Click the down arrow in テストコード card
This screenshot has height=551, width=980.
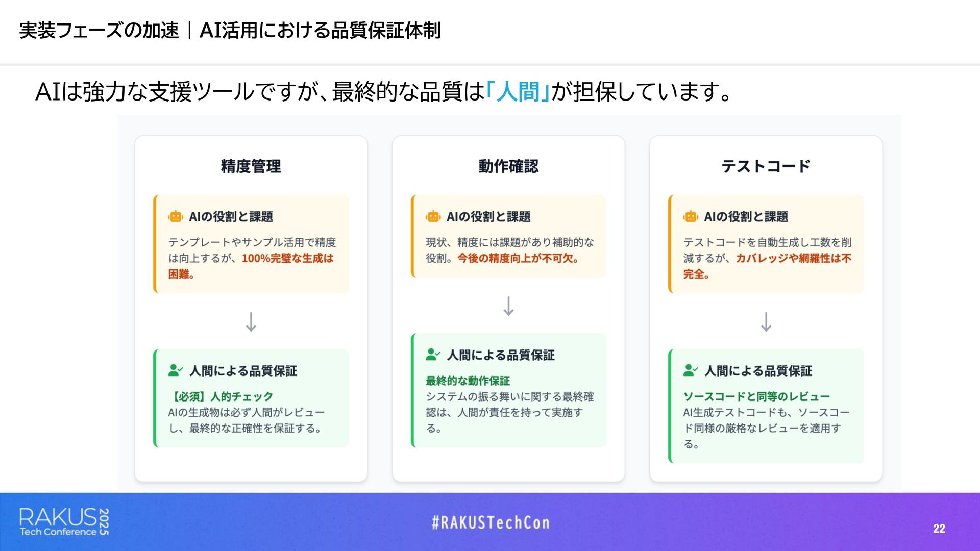point(766,322)
